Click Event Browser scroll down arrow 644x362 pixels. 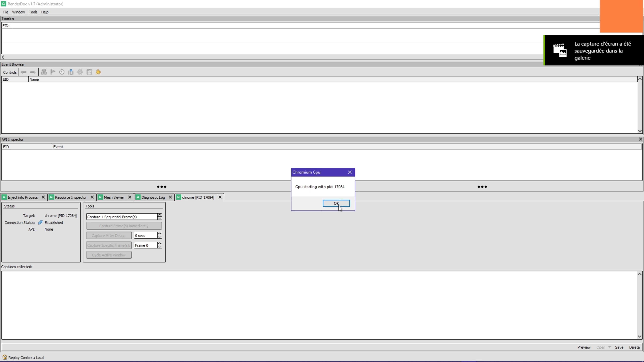pyautogui.click(x=640, y=131)
